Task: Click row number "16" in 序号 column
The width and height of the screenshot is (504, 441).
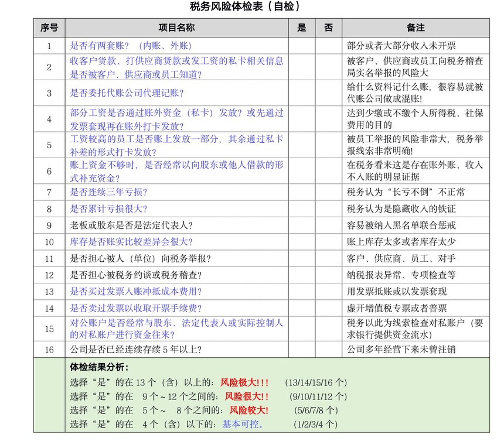Action: 49,350
